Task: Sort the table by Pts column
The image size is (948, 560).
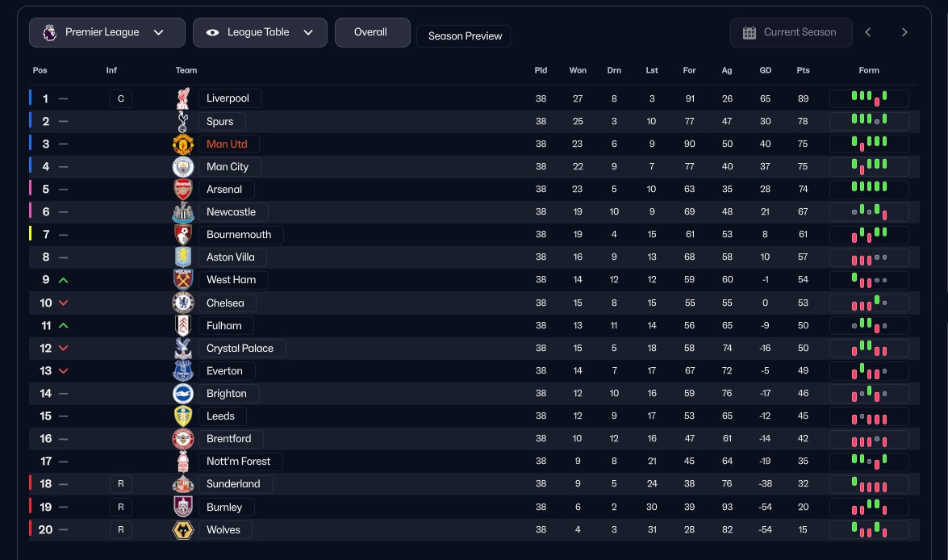Action: (x=803, y=70)
